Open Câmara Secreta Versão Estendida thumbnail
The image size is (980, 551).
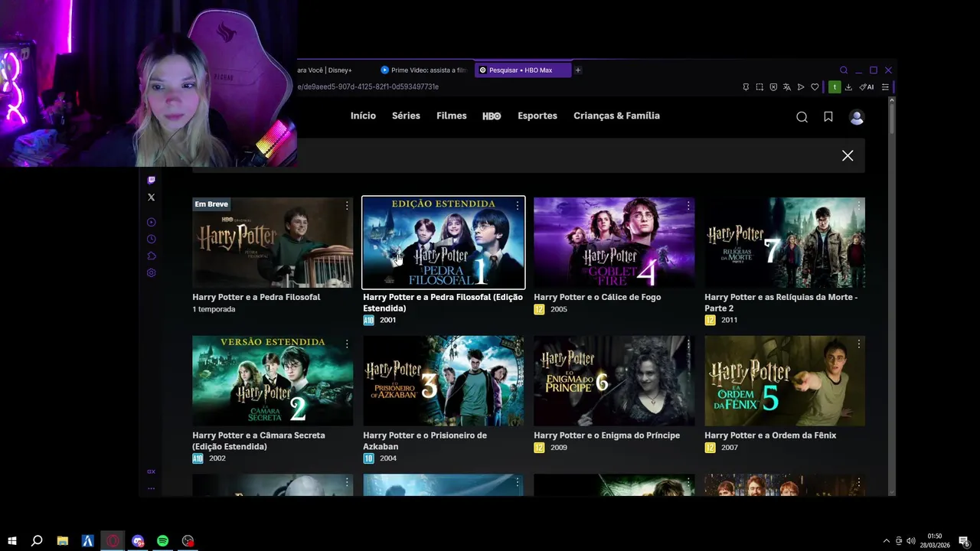click(273, 380)
